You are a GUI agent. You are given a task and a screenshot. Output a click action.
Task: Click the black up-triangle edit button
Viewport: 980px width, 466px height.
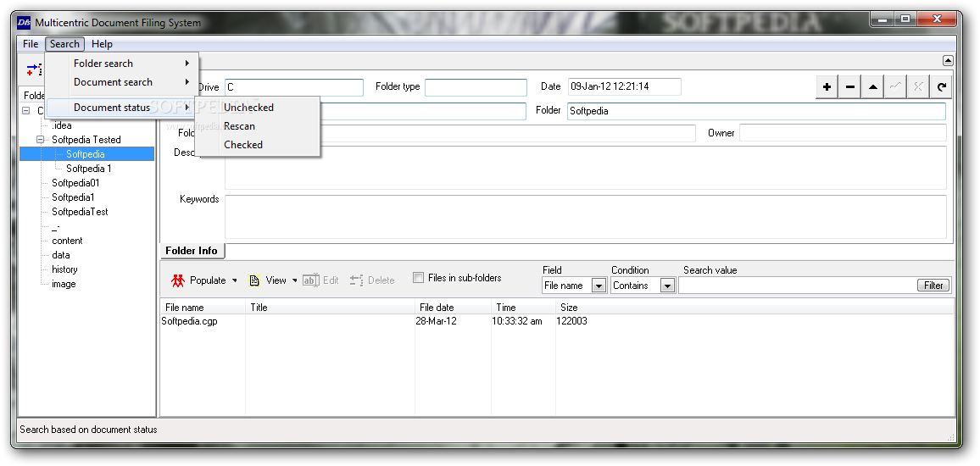tap(872, 87)
